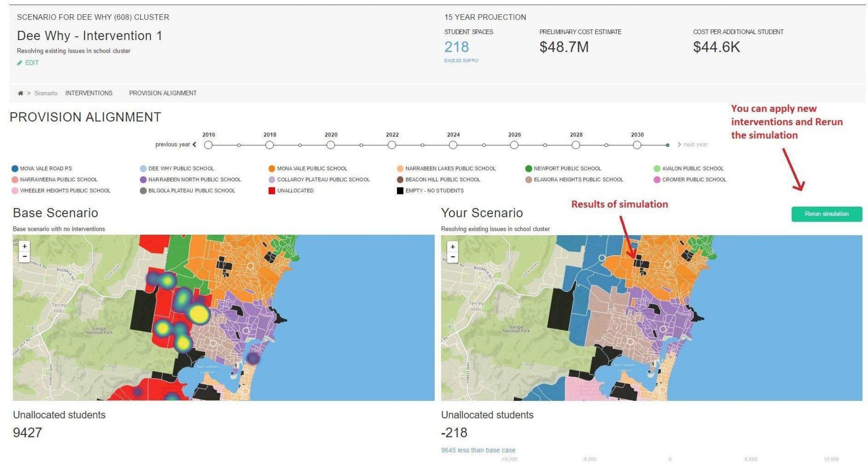868x463 pixels.
Task: Open the INTERVENTIONS tab
Action: [x=89, y=93]
